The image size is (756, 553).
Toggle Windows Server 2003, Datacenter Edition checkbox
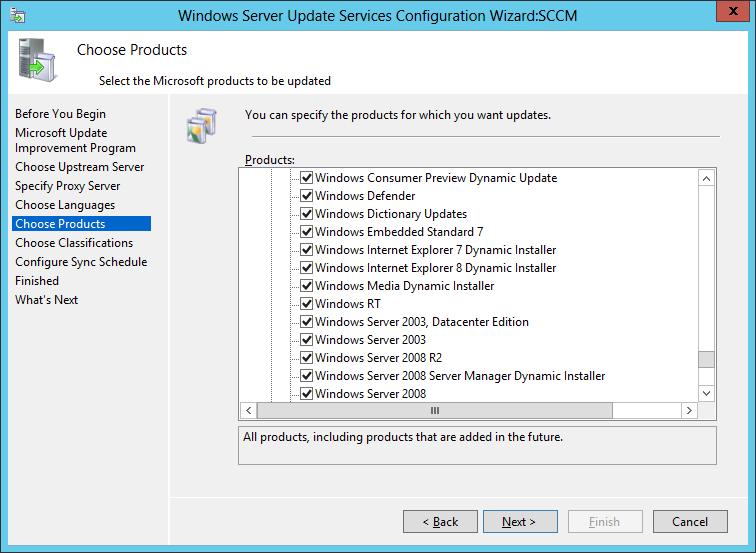point(307,322)
